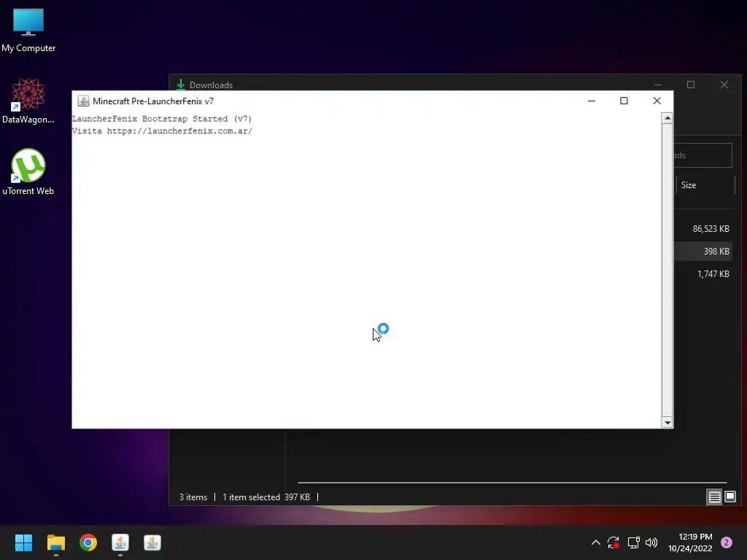
Task: Maximize the LauncherFenix window
Action: (624, 101)
